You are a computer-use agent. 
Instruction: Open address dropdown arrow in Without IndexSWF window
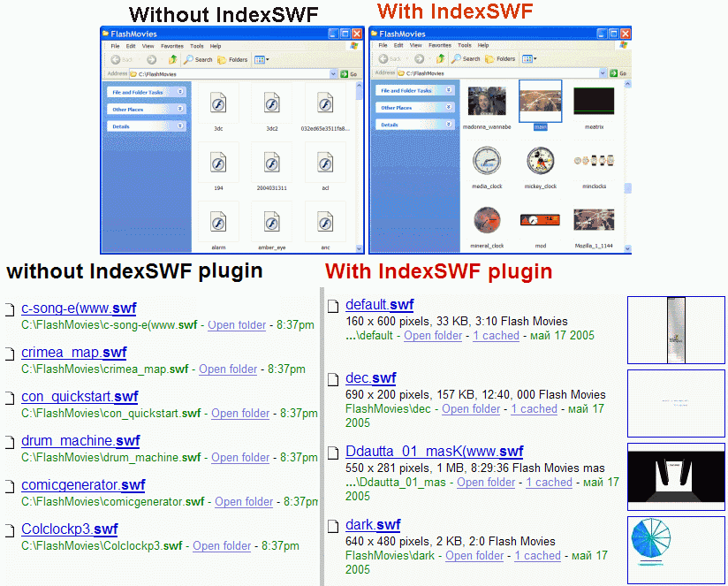333,74
